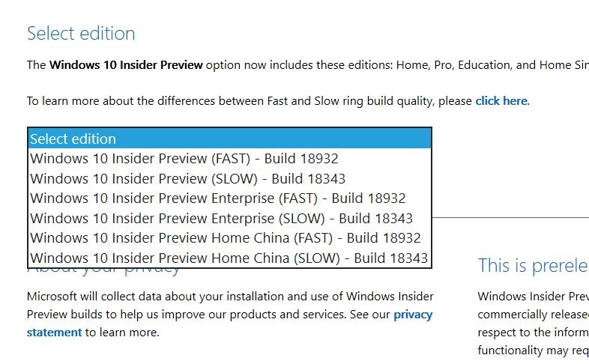Click the 'respect to the inform' text line

pyautogui.click(x=532, y=333)
